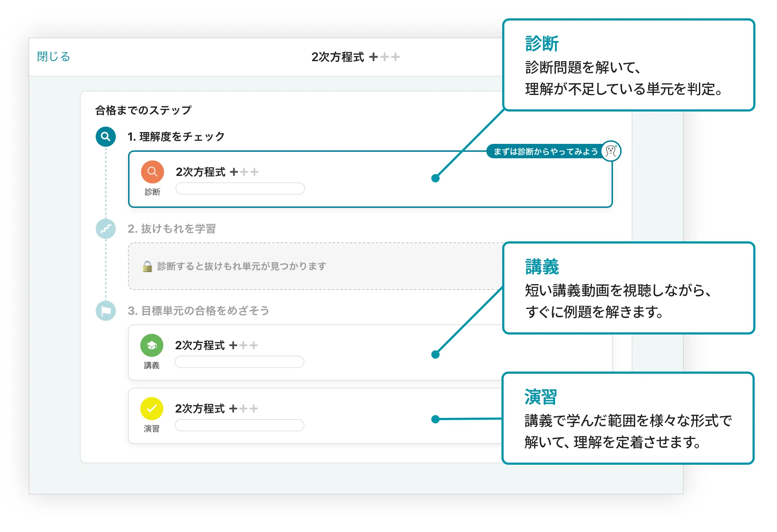
Task: Click the teal magnifier step 1 icon
Action: pos(106,137)
